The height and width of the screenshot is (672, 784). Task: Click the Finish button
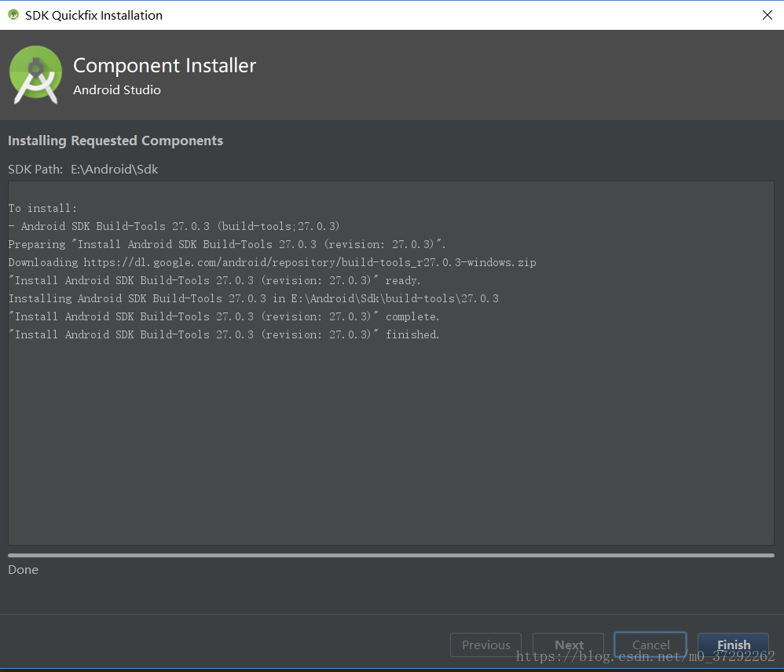point(733,645)
